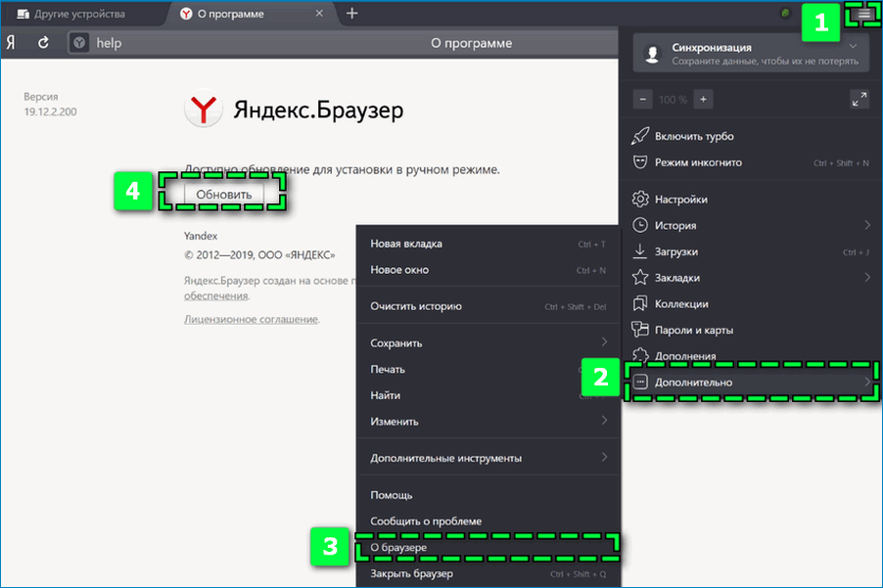
Task: Open Коллекции using its icon
Action: [642, 303]
